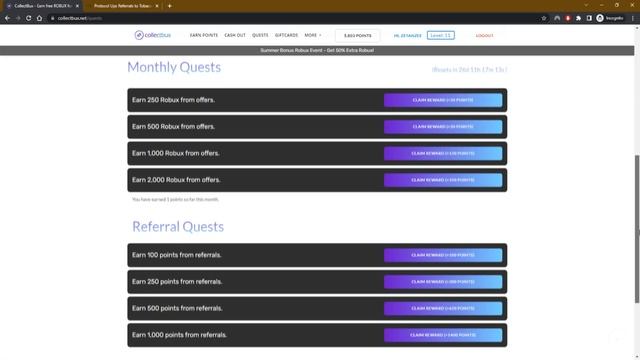This screenshot has width=640, height=360.
Task: Click the page vertical scrollbar thumb
Action: [637, 229]
